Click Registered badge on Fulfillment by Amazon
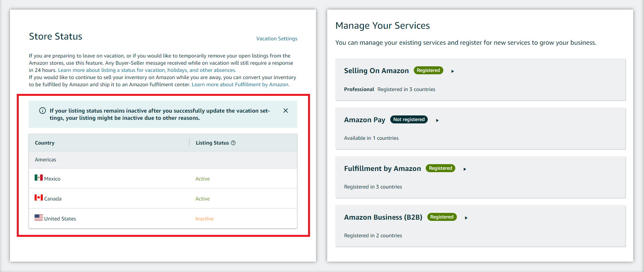Image resolution: width=644 pixels, height=272 pixels. 441,168
